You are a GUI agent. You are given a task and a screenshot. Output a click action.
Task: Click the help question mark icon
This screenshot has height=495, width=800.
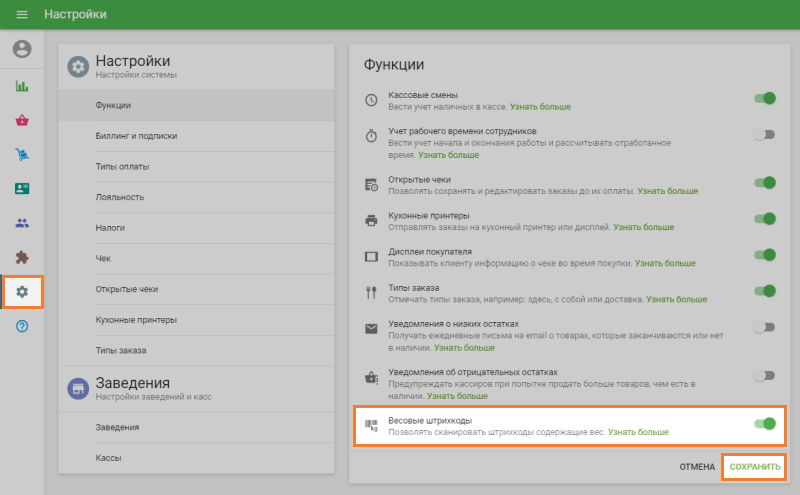(x=22, y=326)
